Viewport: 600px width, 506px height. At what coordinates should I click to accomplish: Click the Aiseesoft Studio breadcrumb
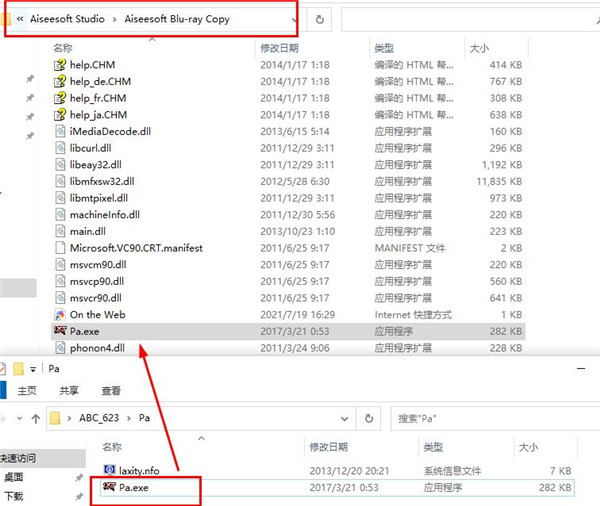(x=67, y=19)
